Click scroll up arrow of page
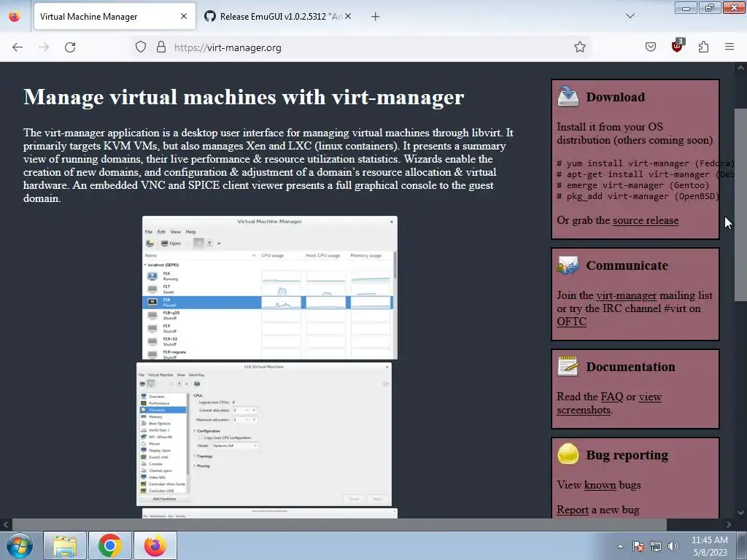Viewport: 747px width, 560px height. 740,68
